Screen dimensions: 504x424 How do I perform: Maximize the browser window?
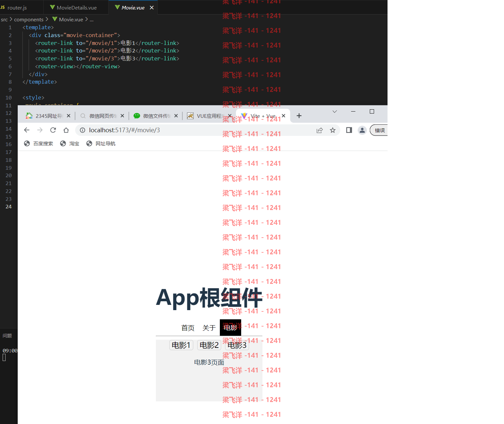[x=372, y=112]
